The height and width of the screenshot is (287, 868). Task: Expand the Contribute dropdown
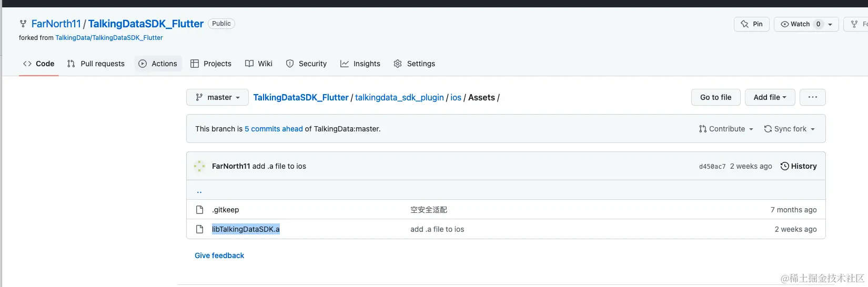(x=726, y=129)
